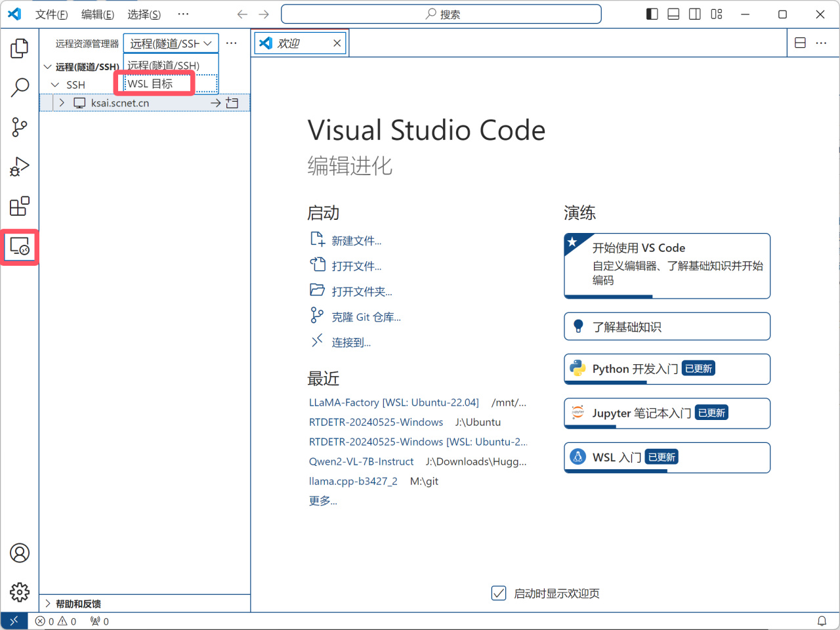
Task: Open the Python 开发入门 walkthrough
Action: pyautogui.click(x=667, y=369)
